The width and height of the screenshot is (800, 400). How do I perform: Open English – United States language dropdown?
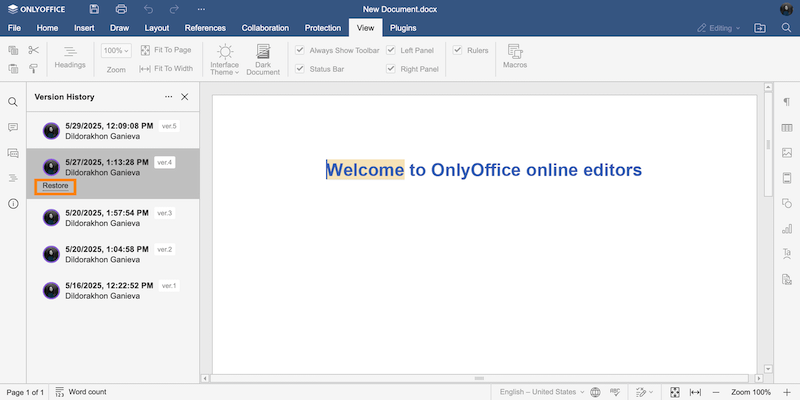tap(542, 392)
